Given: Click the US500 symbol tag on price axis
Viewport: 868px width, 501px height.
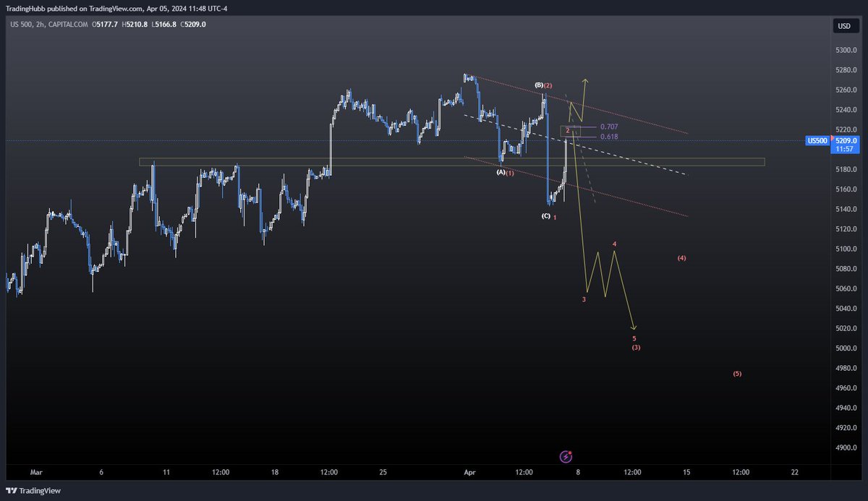Looking at the screenshot, I should 817,141.
